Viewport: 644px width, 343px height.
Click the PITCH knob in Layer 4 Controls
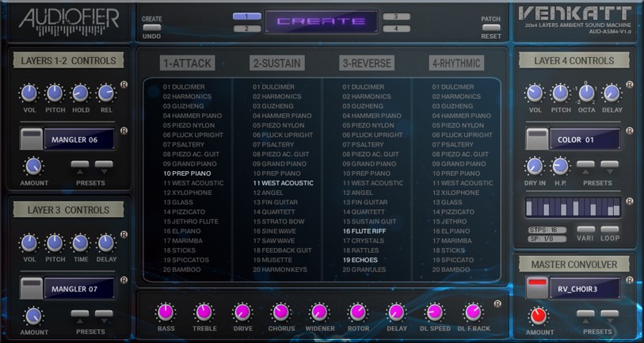561,93
